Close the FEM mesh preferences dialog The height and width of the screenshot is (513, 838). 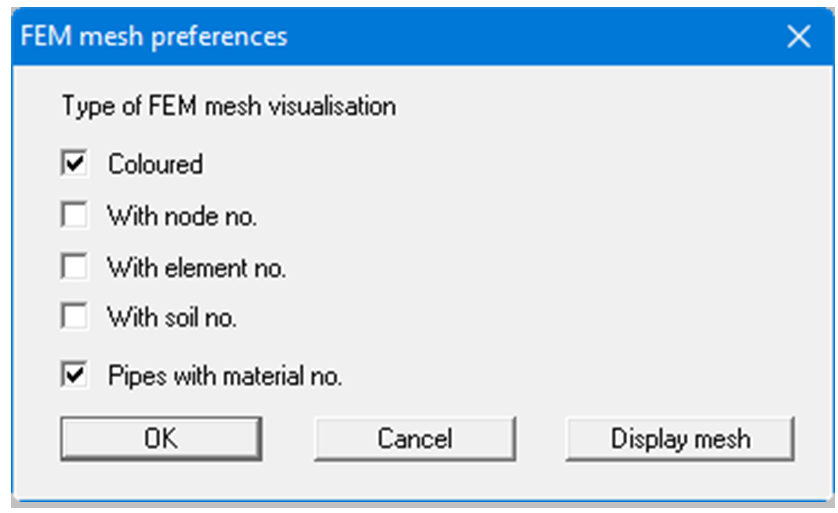(x=798, y=37)
